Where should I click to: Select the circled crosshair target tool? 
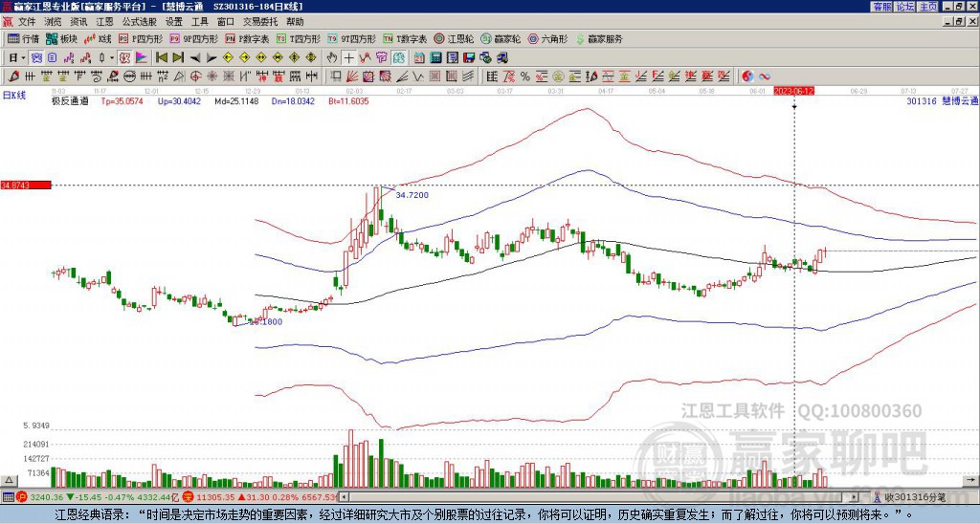coord(195,76)
